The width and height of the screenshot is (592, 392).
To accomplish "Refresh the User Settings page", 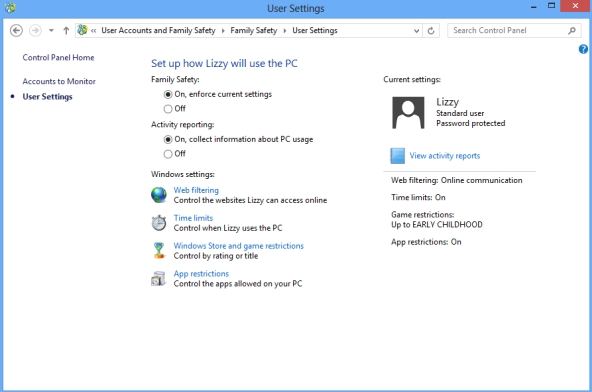I will click(431, 31).
